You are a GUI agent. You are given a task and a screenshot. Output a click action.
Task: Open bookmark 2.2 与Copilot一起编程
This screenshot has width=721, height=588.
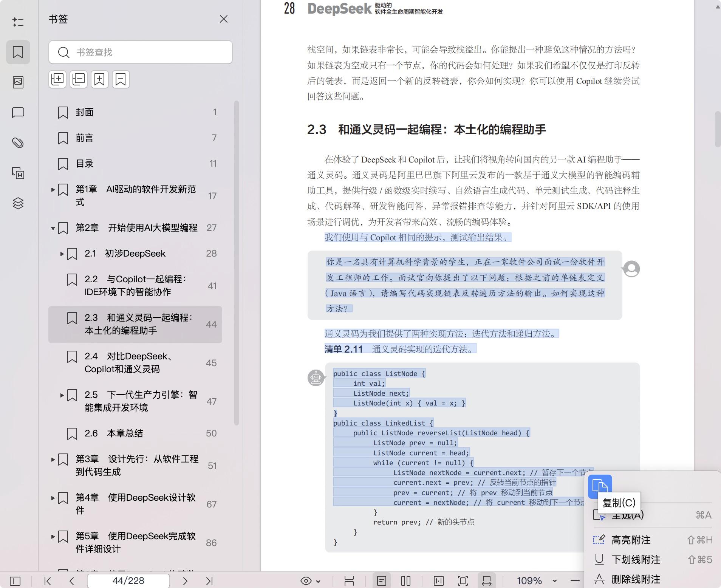(135, 285)
